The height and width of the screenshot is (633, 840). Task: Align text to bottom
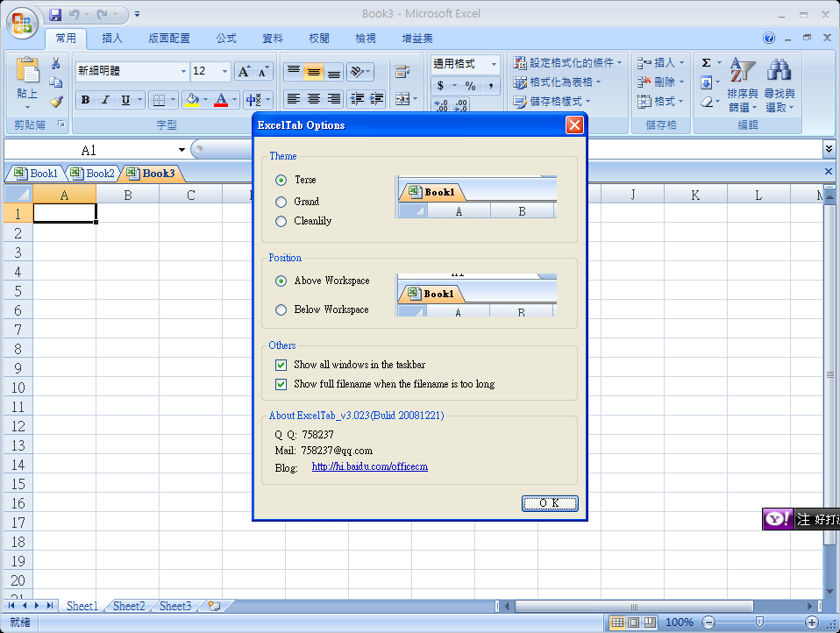pos(334,71)
